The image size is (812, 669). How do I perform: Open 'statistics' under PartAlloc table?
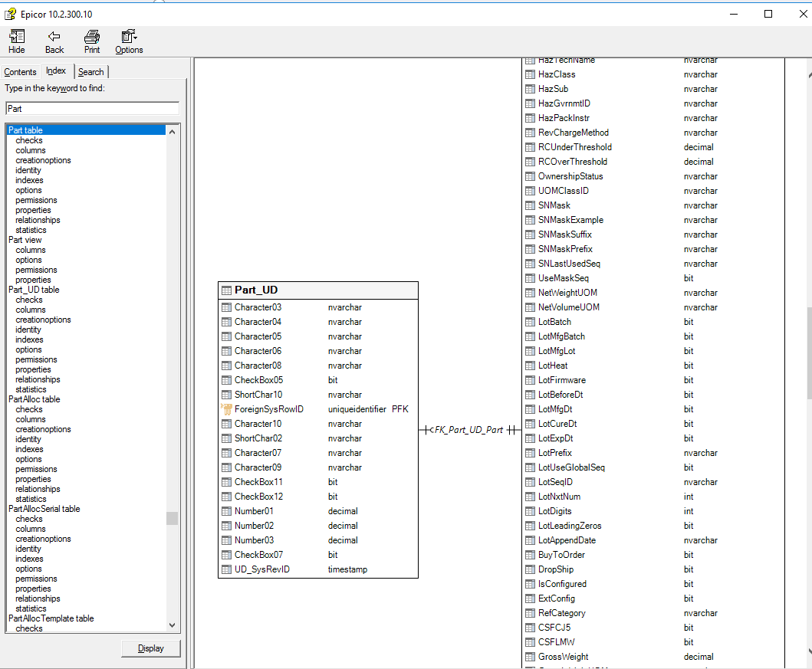31,500
